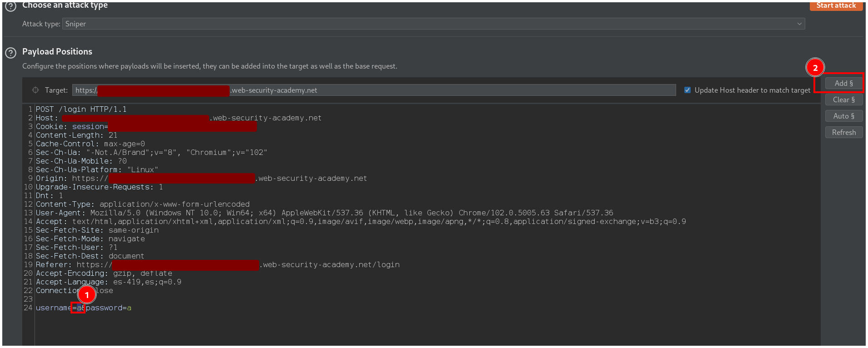This screenshot has width=868, height=348.
Task: Place cursor on POST /login request line
Action: [81, 109]
